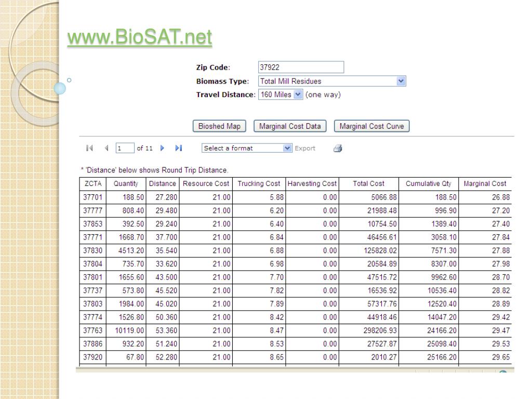Screen dimensions: 532x399
Task: Go to next page arrow
Action: click(162, 148)
